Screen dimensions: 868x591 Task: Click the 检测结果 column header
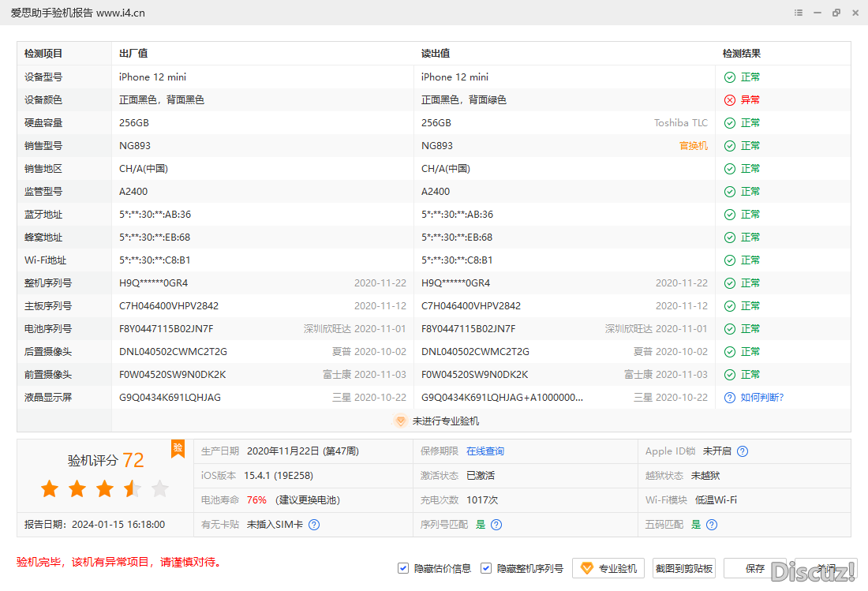pyautogui.click(x=742, y=54)
